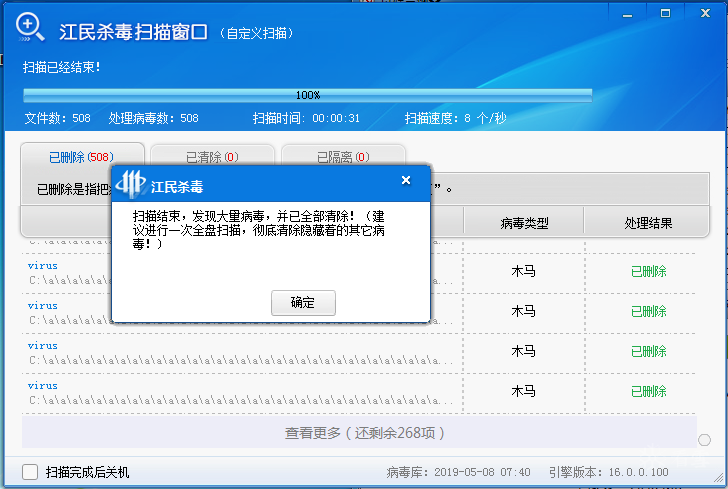Click 扫描时间: 00:00:31 text
Image resolution: width=728 pixels, height=489 pixels.
pos(306,118)
